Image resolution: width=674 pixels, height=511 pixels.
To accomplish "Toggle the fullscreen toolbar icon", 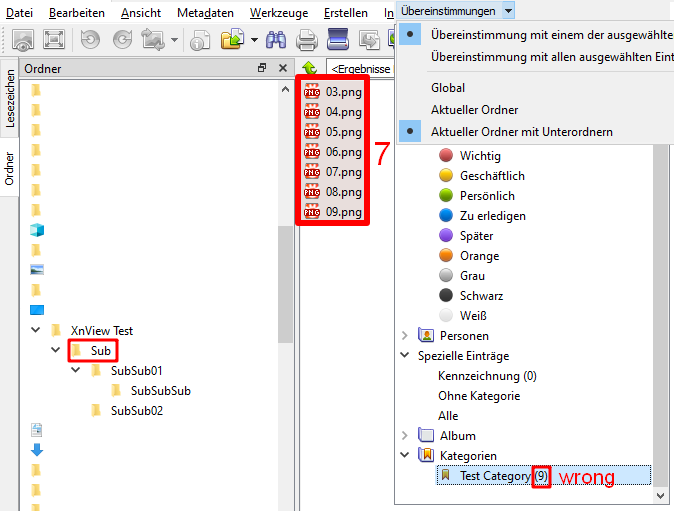I will tap(54, 40).
